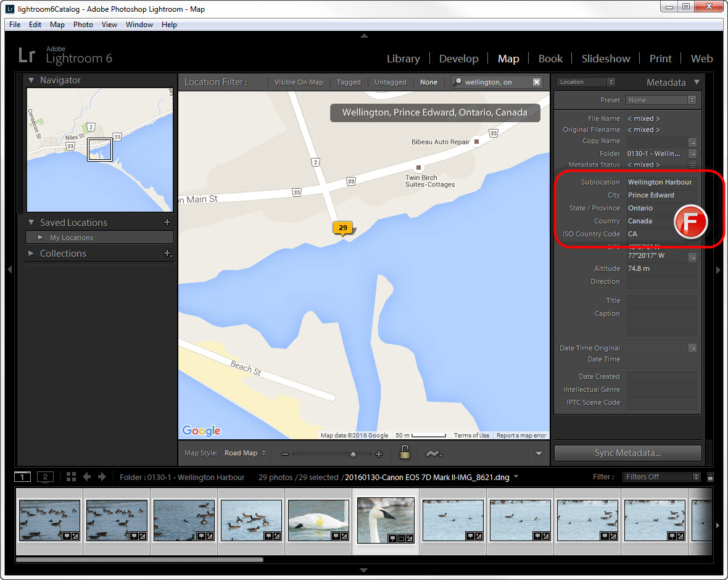The width and height of the screenshot is (728, 580).
Task: Open the filmstrip source path dropdown
Action: [516, 476]
